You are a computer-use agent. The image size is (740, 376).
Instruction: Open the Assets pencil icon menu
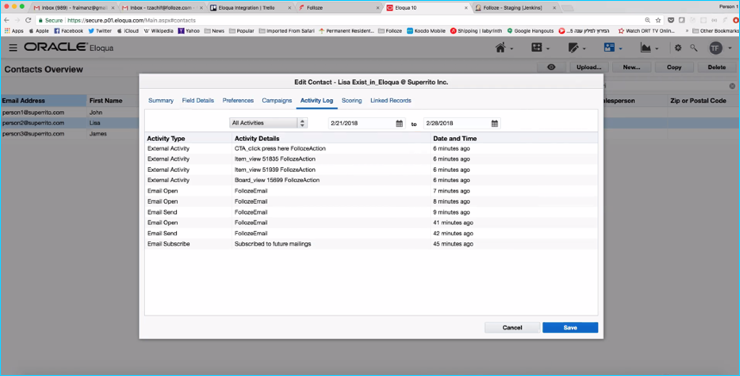pyautogui.click(x=573, y=48)
